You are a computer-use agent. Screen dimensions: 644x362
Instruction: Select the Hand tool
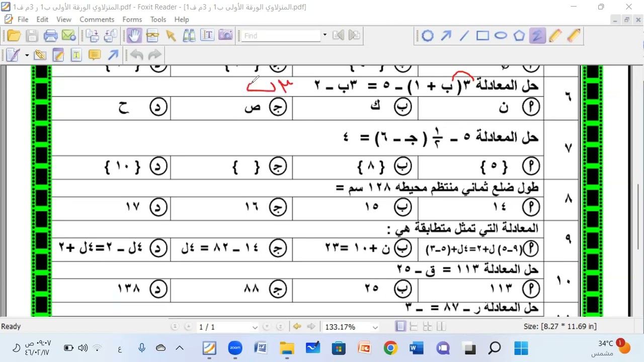[x=134, y=36]
